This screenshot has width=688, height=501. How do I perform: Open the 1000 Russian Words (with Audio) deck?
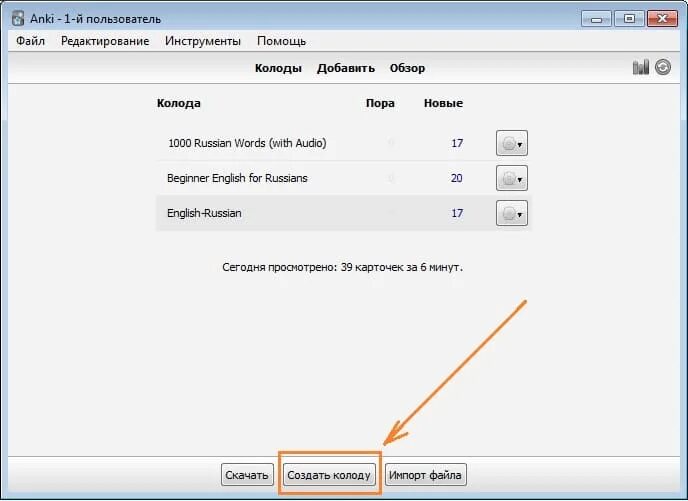pos(247,143)
